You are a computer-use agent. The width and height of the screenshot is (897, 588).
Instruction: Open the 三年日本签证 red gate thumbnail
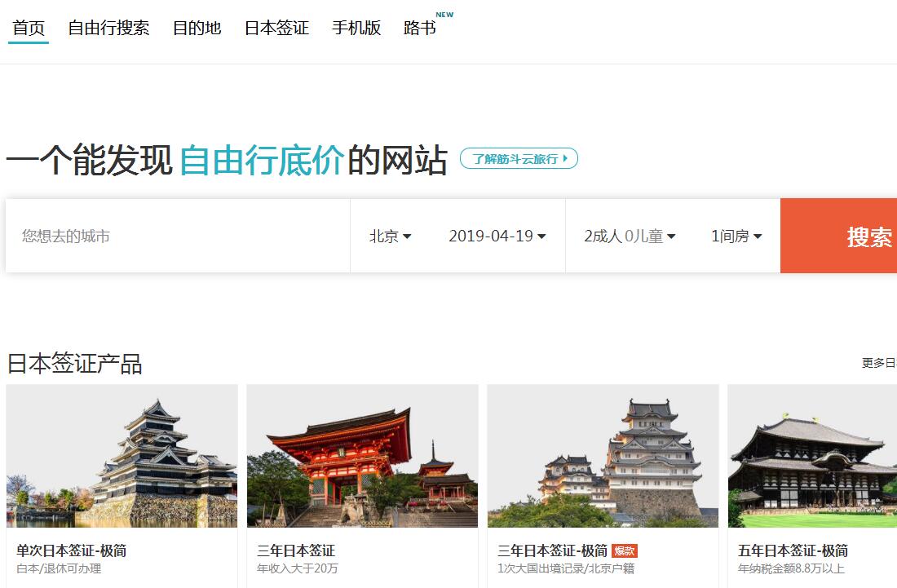[x=362, y=456]
